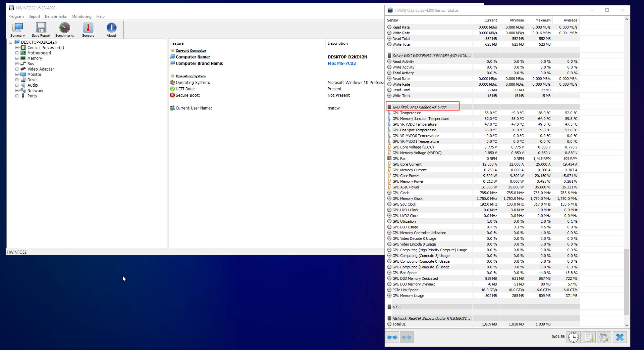Open Sensors via the thermometer toolbar icon
Screen dimensions: 644x350
pos(88,30)
